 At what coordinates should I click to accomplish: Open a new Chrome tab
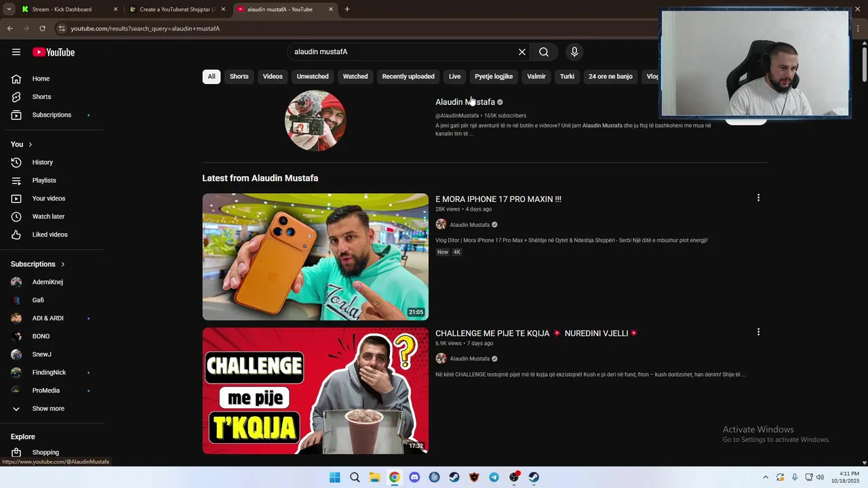[x=347, y=9]
